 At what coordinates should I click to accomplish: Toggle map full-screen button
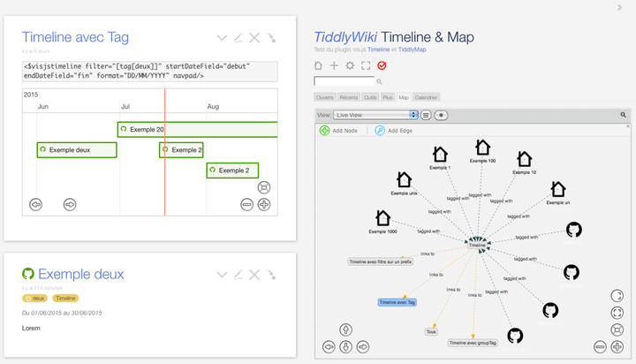pyautogui.click(x=617, y=313)
